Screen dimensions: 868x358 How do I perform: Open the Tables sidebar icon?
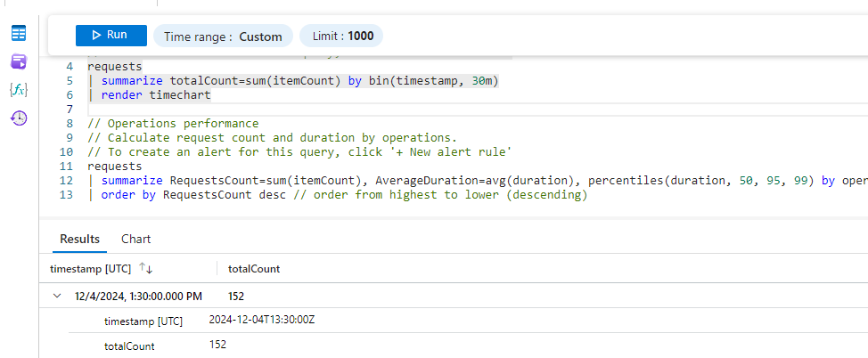pyautogui.click(x=19, y=33)
